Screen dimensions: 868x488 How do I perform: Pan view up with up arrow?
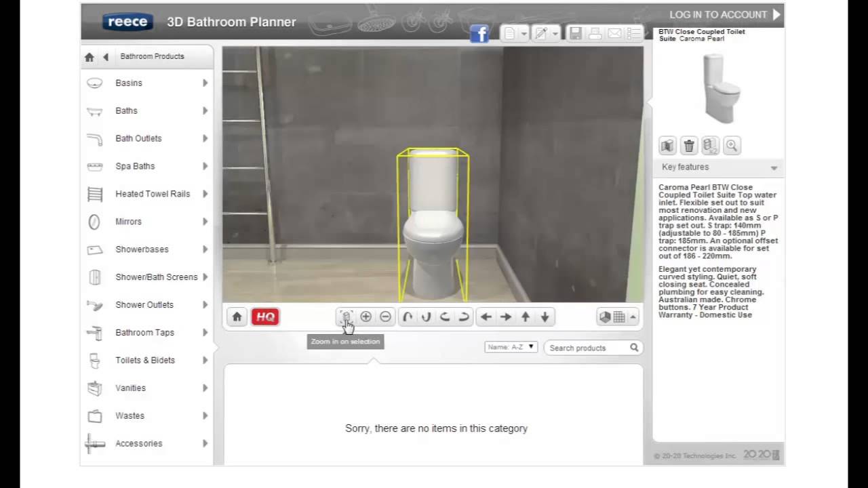526,317
